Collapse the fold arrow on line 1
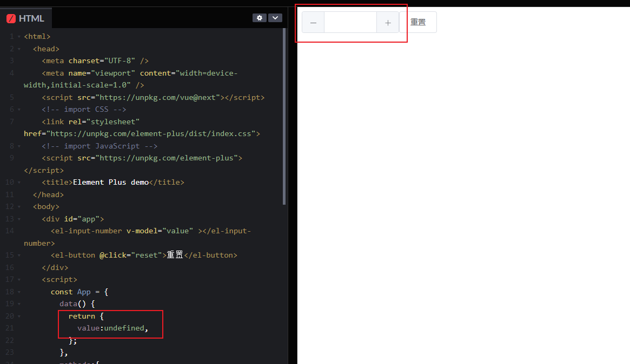 click(18, 36)
